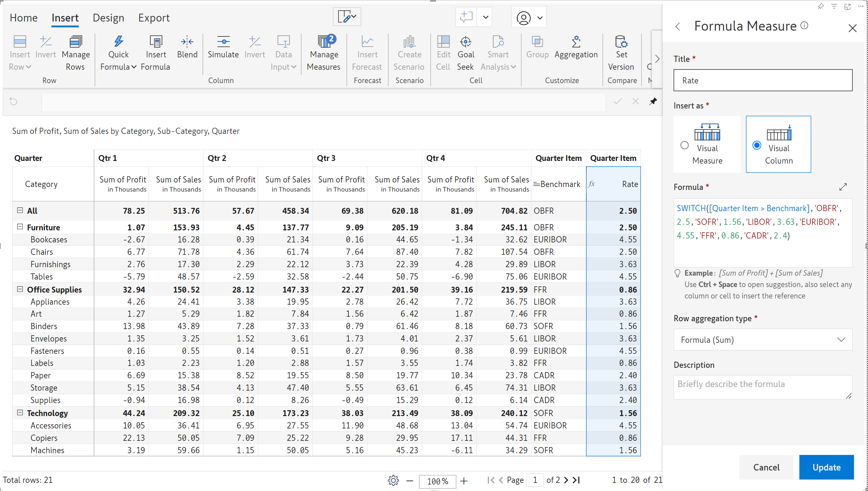Viewport: 868px width, 491px height.
Task: Select the Visual Column radio button
Action: [756, 145]
